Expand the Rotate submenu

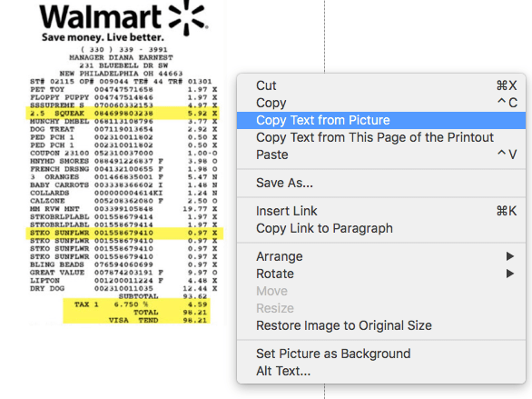coord(381,274)
